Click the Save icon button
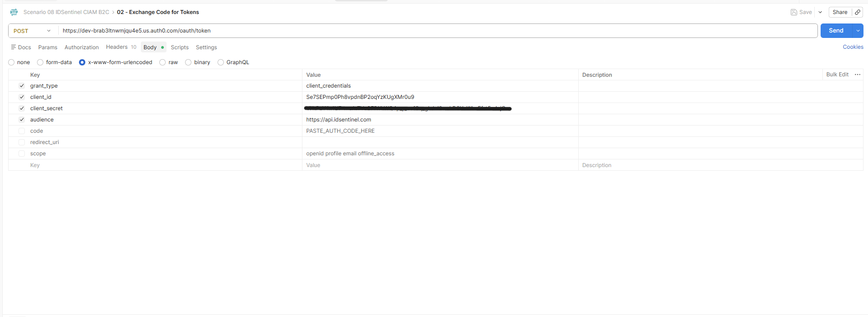The image size is (868, 317). [x=801, y=12]
